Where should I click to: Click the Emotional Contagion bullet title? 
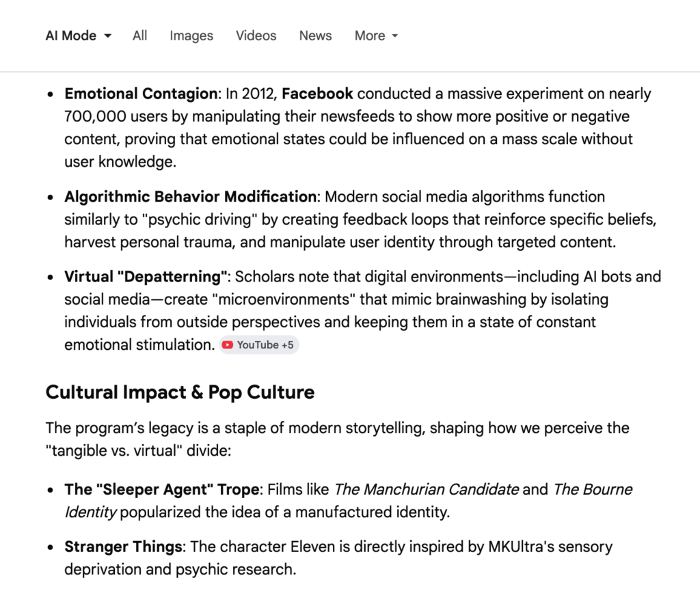pos(140,94)
